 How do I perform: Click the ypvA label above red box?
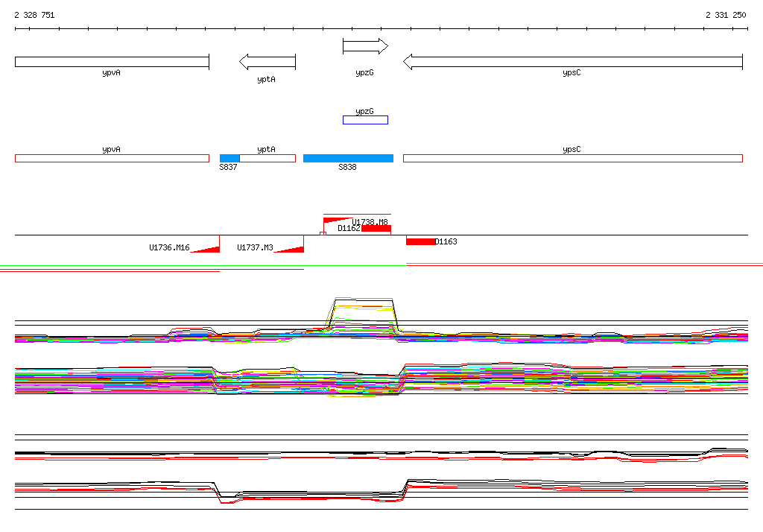coord(112,150)
